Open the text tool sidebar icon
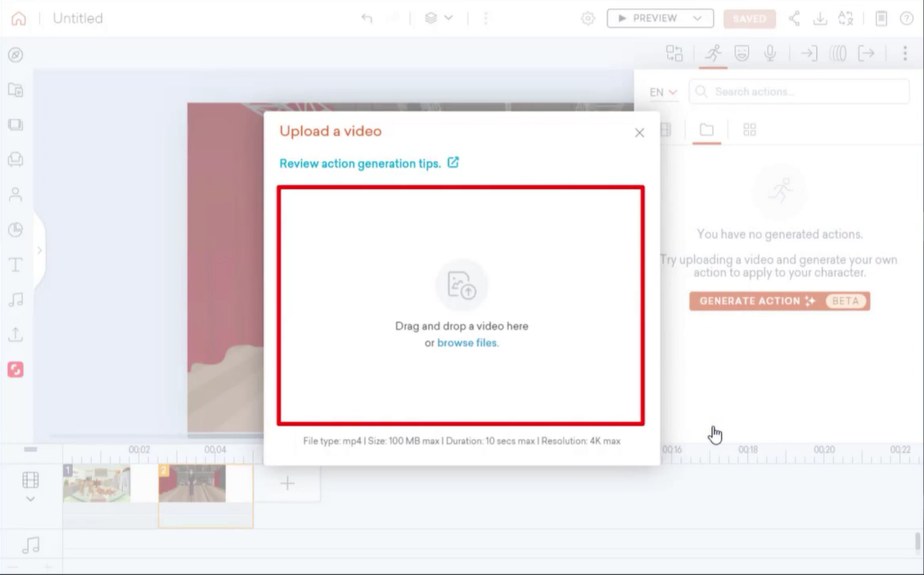 [16, 264]
